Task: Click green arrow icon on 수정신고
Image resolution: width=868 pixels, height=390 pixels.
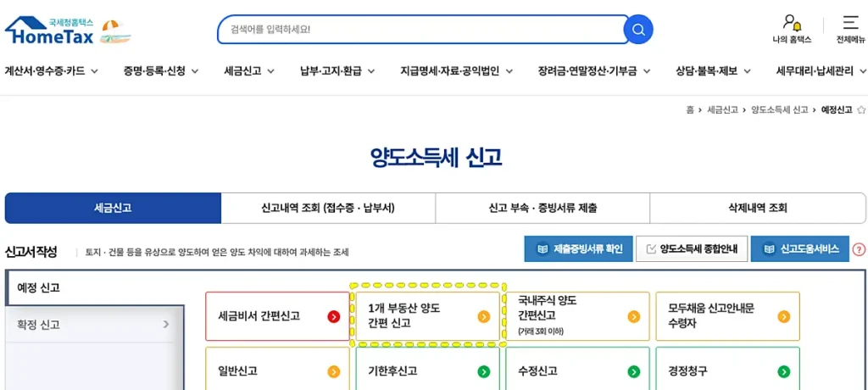Action: pyautogui.click(x=634, y=371)
